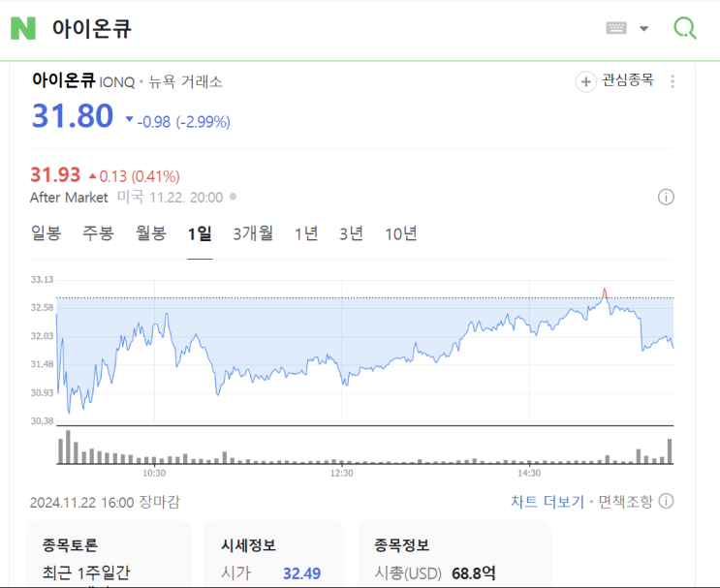Show the 10년 chart range
Image resolution: width=720 pixels, height=588 pixels.
[x=401, y=233]
